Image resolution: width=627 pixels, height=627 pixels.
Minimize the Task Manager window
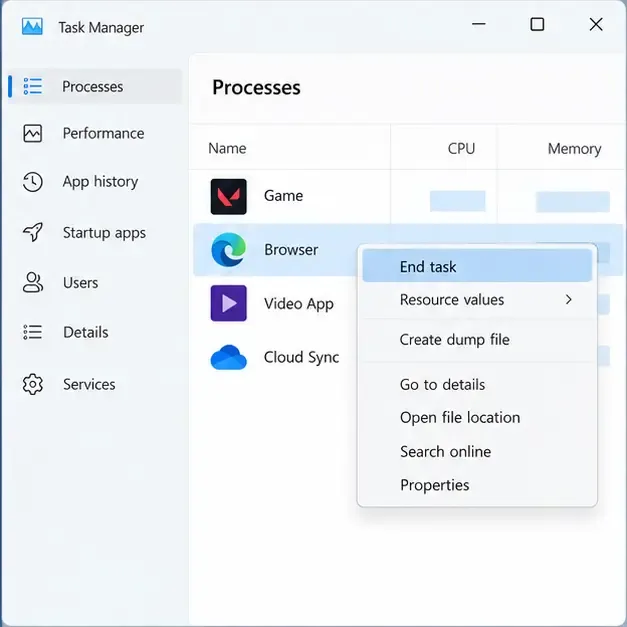tap(479, 24)
